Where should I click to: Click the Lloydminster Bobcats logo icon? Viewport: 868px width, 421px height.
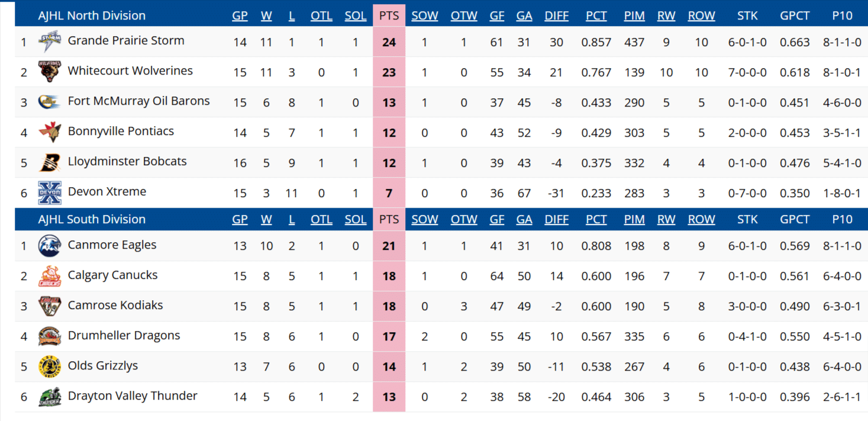49,162
